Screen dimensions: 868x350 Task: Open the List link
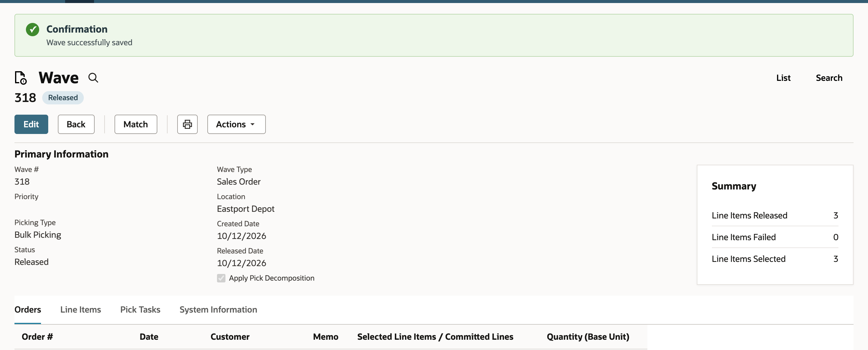(783, 78)
